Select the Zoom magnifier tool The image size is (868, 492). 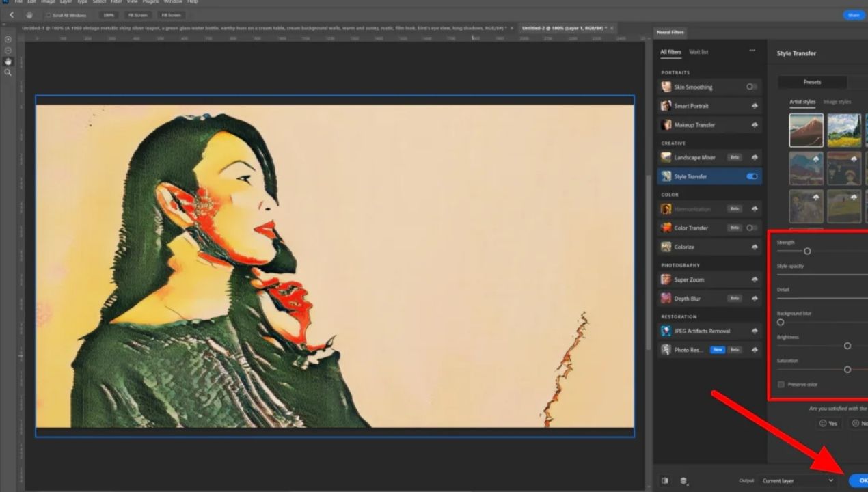click(x=8, y=72)
